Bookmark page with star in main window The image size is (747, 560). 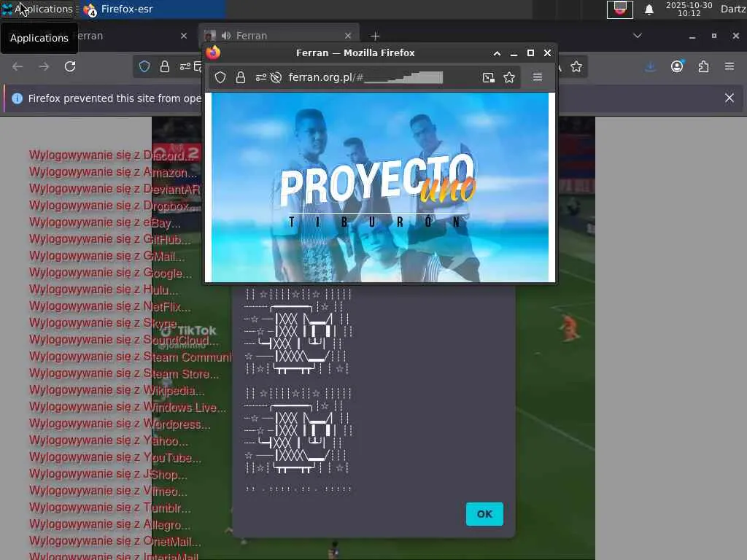coord(576,66)
